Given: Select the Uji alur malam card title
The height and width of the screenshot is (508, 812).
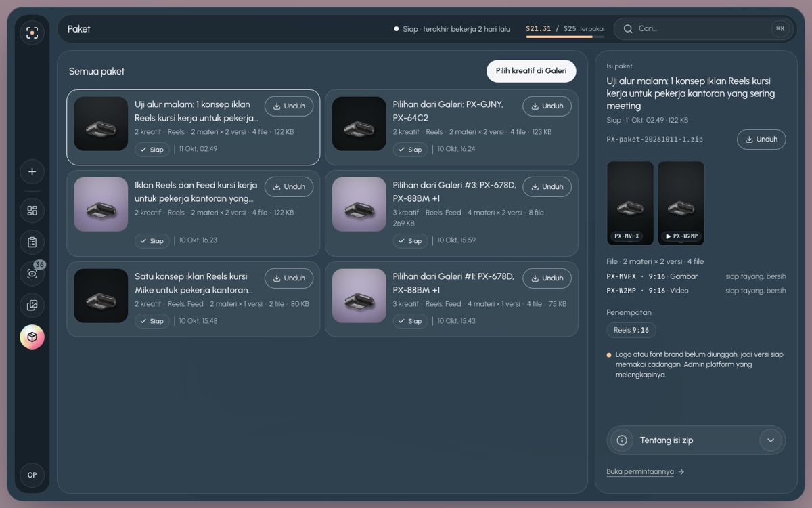Looking at the screenshot, I should [x=196, y=111].
